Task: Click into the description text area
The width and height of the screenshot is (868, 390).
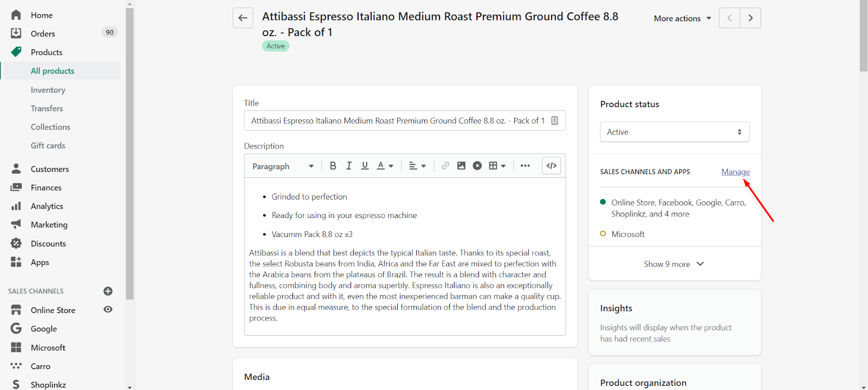Action: coord(405,257)
